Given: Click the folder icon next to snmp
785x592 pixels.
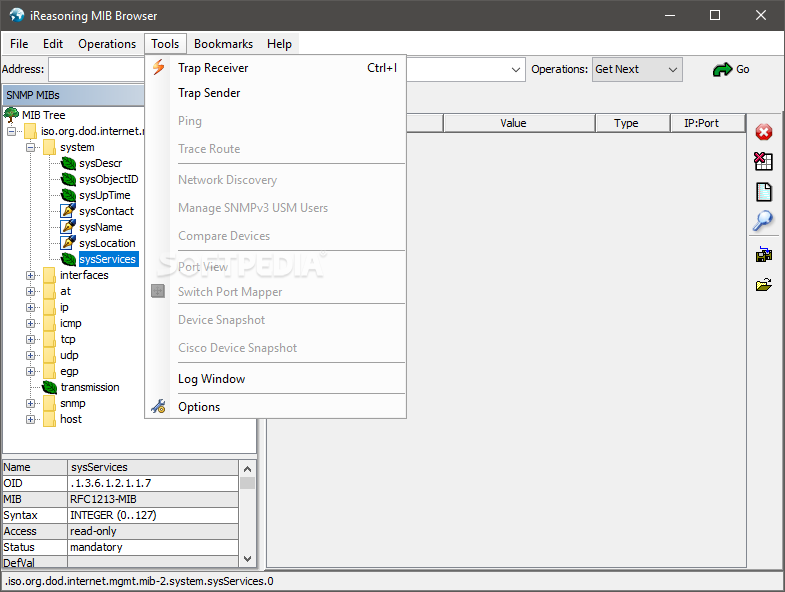Looking at the screenshot, I should click(49, 403).
